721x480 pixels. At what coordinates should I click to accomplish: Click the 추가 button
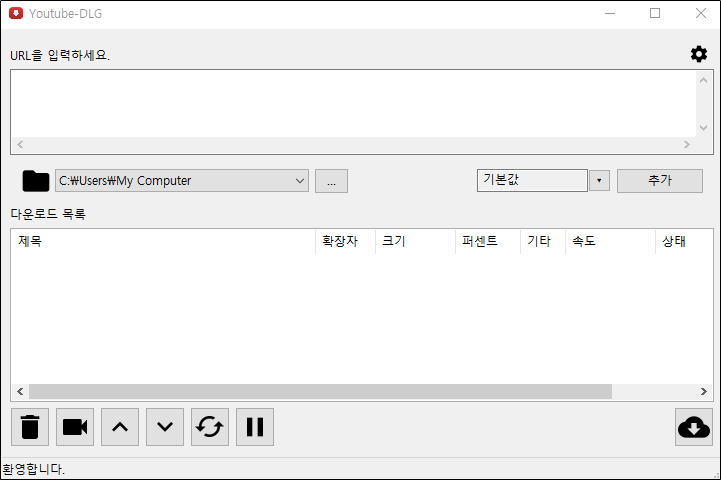(x=659, y=181)
